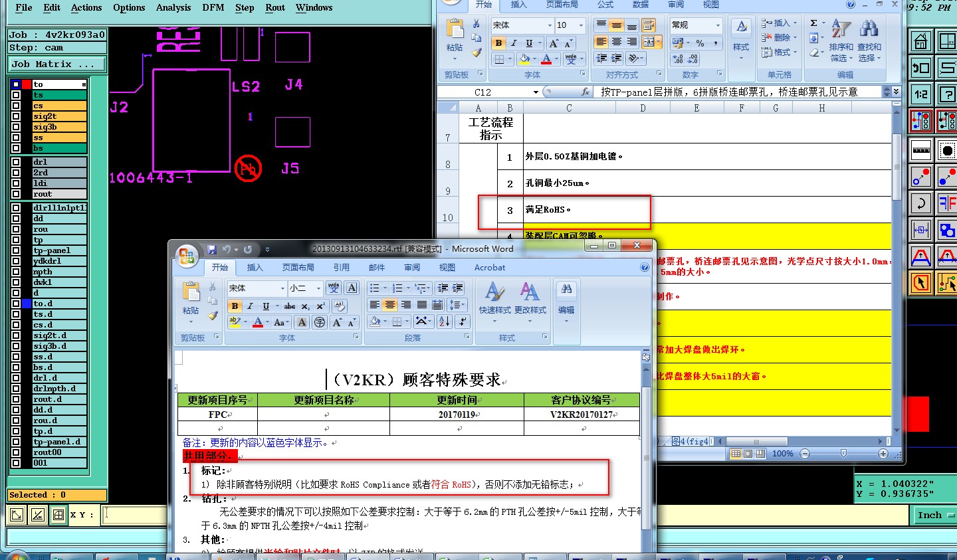The width and height of the screenshot is (957, 560).
Task: Click the blue color swatch beside layer to.d
Action: coord(27,304)
